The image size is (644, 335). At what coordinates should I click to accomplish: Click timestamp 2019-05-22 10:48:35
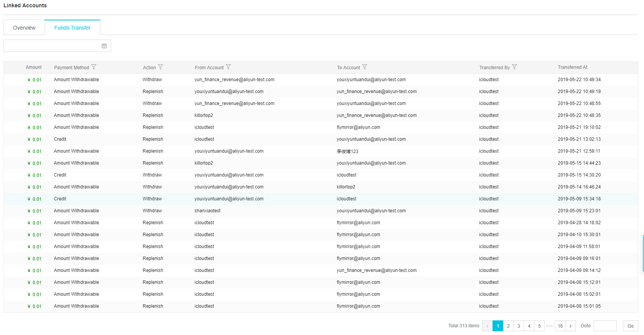579,115
